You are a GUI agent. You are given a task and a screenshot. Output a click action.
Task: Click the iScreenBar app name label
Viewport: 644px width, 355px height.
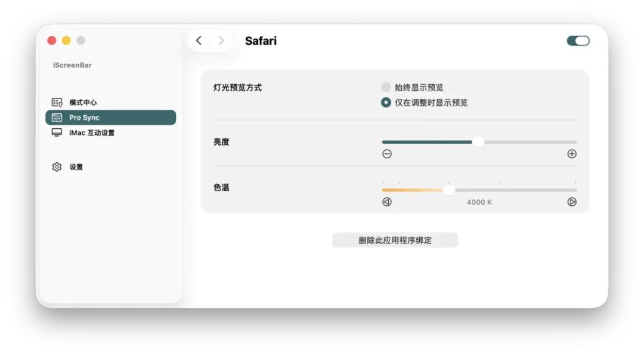[72, 65]
